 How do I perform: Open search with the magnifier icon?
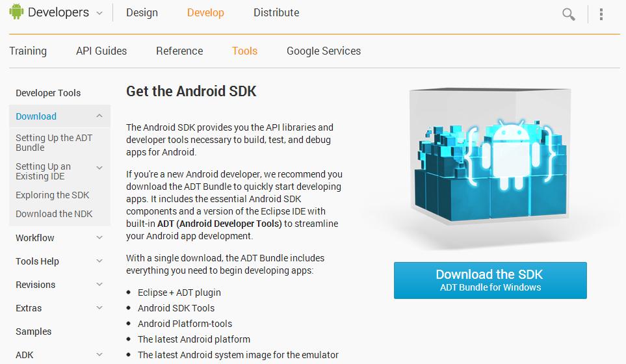coord(569,14)
